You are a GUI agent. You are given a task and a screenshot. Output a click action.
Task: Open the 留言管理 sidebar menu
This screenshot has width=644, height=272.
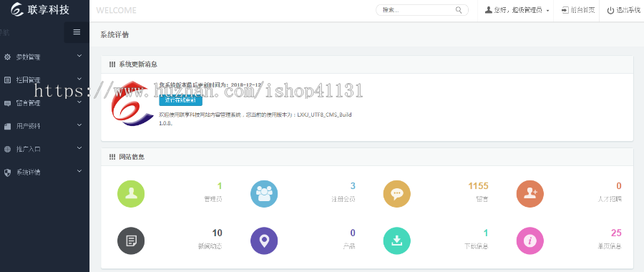pos(44,103)
